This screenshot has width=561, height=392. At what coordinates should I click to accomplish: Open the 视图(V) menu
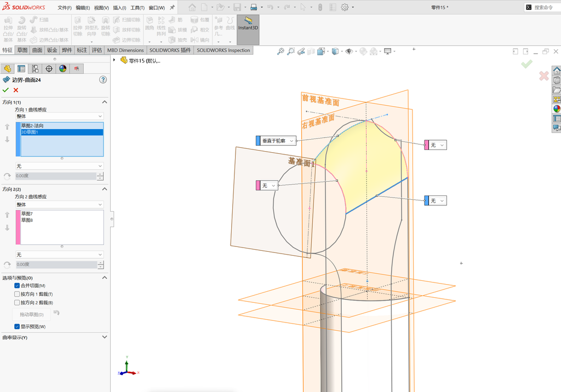click(x=101, y=8)
